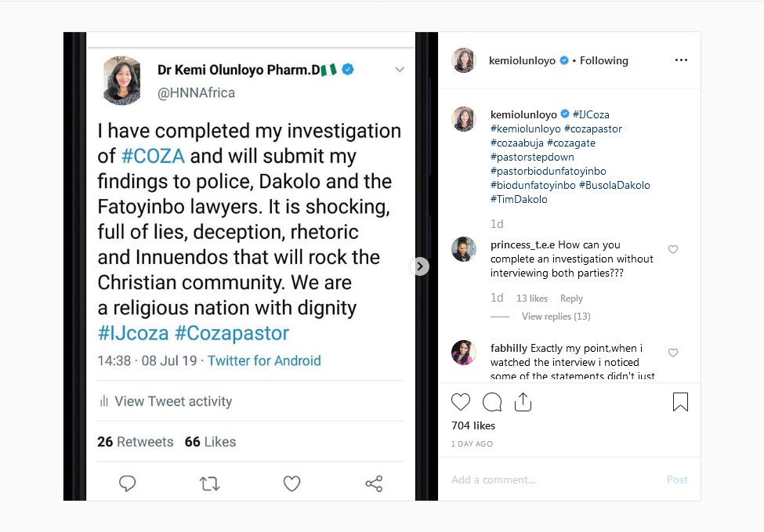Toggle the Following status for kemiolunloyo
This screenshot has width=764, height=532.
click(x=604, y=60)
